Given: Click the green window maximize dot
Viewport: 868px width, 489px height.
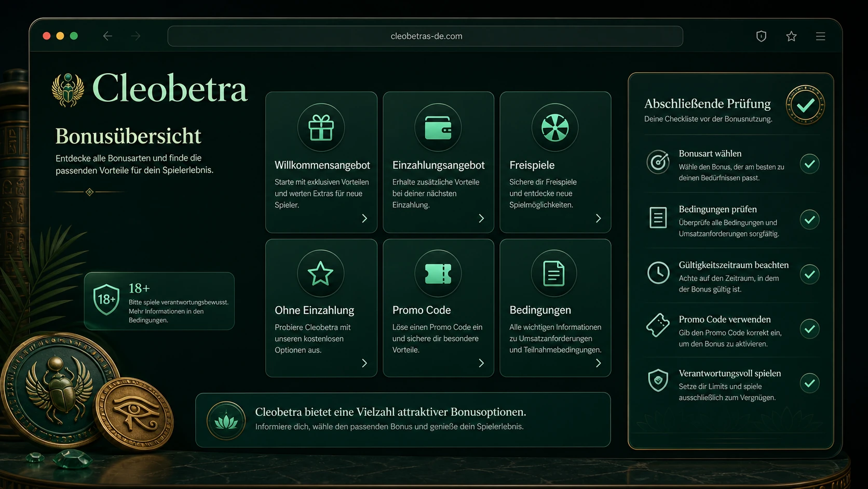Looking at the screenshot, I should tap(74, 36).
